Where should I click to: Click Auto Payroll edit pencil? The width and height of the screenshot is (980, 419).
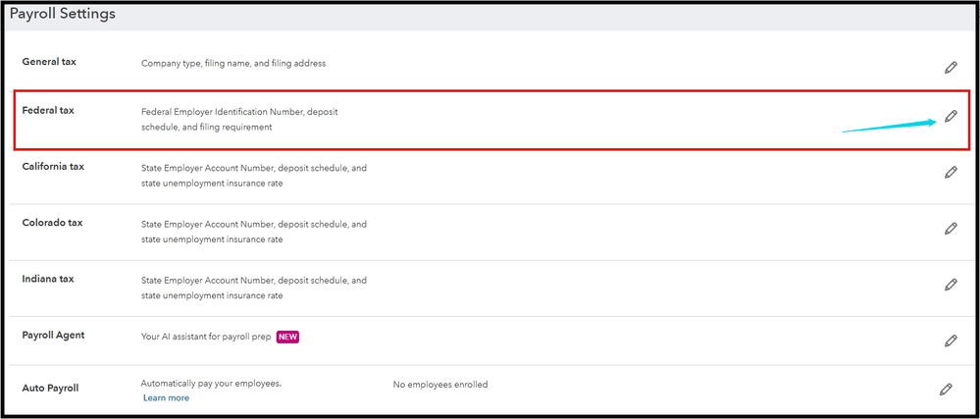946,390
